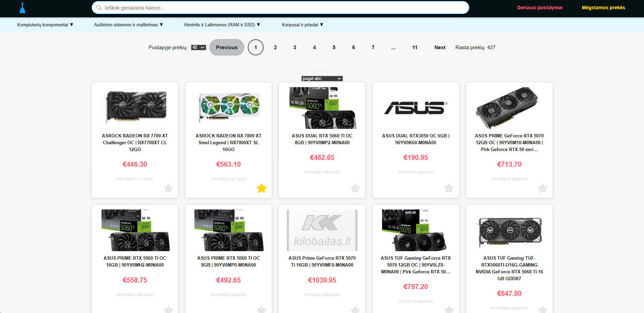Open Geriausi pasiūlymai link
644x313 pixels.
(x=539, y=8)
